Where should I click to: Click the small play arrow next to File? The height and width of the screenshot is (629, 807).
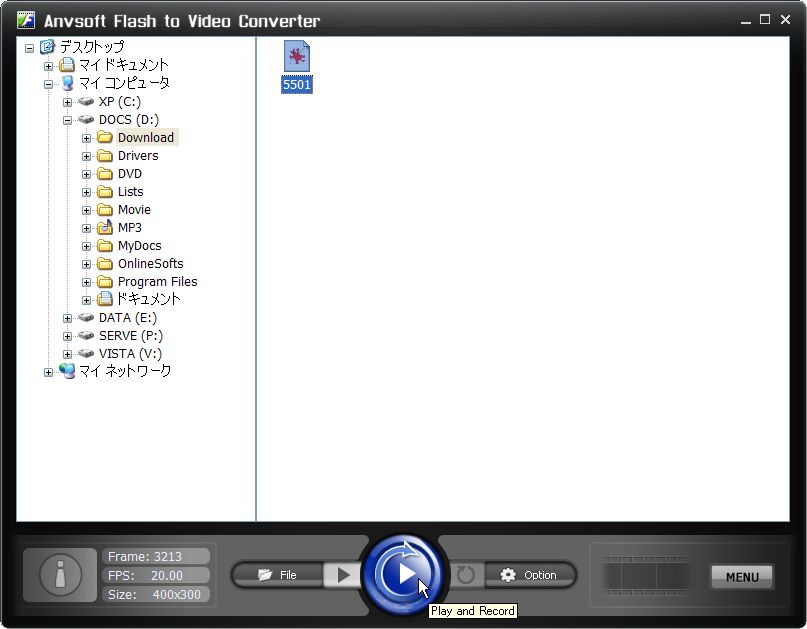pos(342,574)
